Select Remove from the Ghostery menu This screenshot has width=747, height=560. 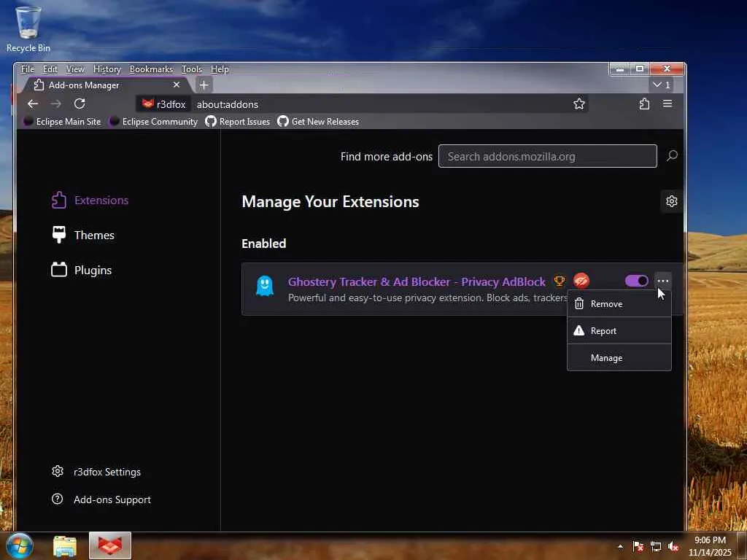[619, 304]
